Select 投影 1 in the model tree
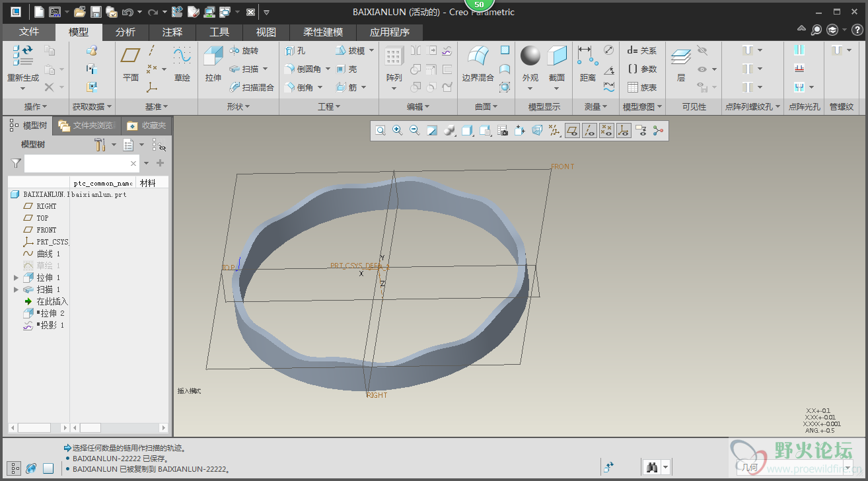The width and height of the screenshot is (868, 481). [x=44, y=325]
